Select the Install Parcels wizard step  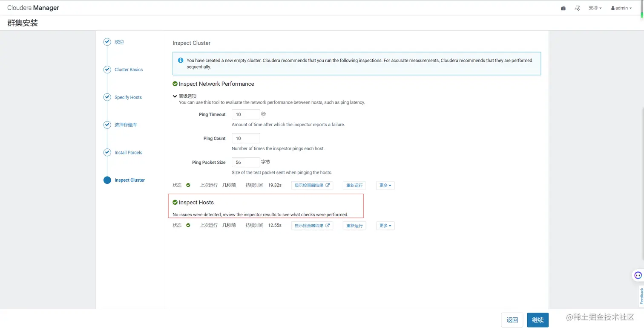(128, 152)
